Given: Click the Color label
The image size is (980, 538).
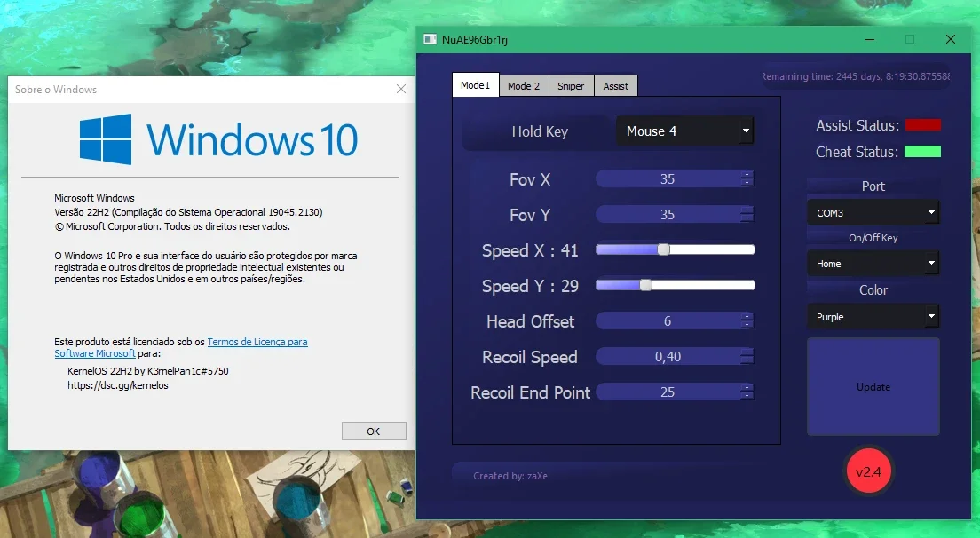Looking at the screenshot, I should click(873, 290).
